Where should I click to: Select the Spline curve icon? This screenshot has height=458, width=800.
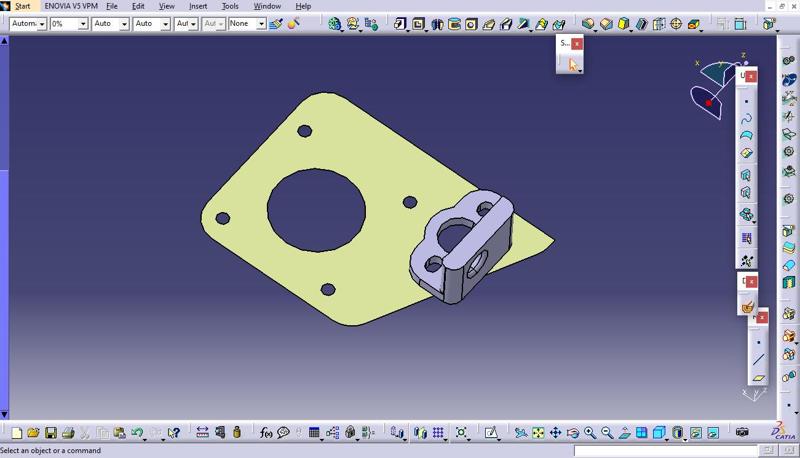coord(746,118)
